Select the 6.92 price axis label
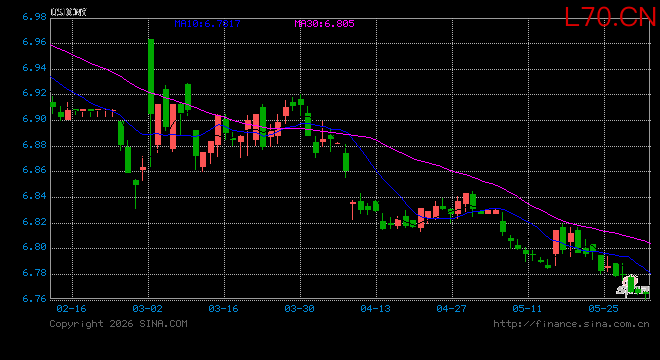Viewport: 660px width, 360px height. click(35, 93)
